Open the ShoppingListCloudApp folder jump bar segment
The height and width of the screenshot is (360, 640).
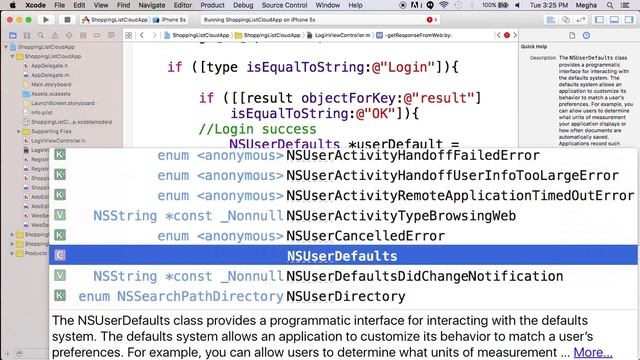pyautogui.click(x=268, y=36)
